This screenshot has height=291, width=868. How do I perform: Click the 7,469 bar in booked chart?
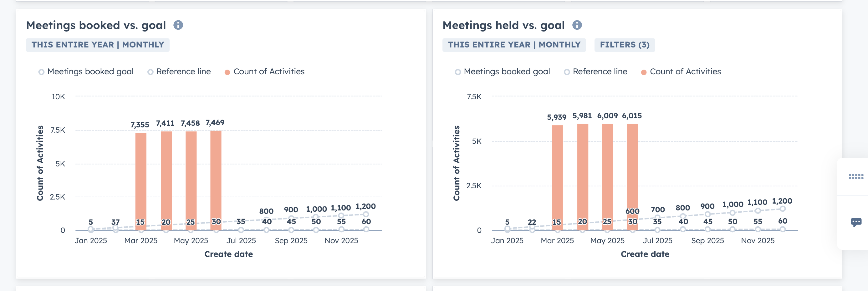point(216,175)
